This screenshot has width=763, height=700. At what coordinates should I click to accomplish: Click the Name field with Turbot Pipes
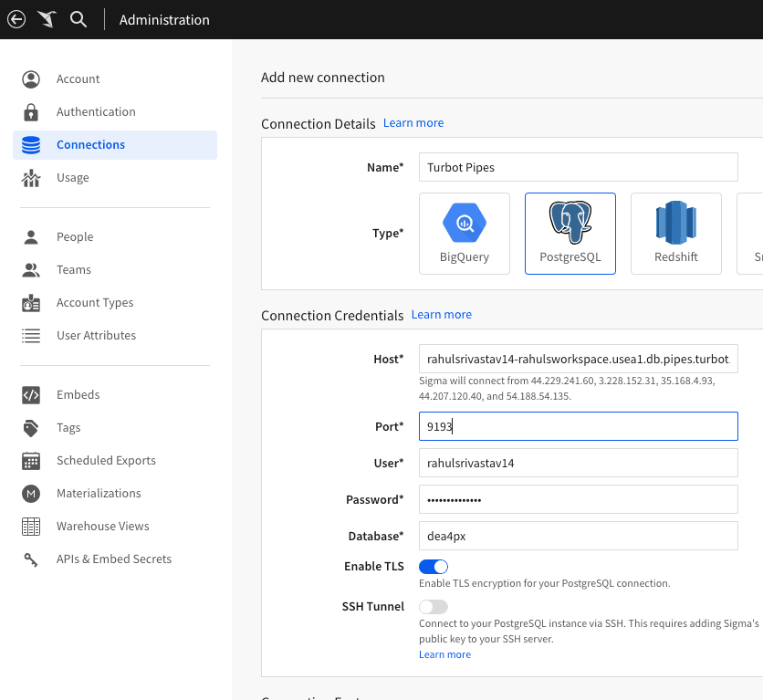pos(578,167)
